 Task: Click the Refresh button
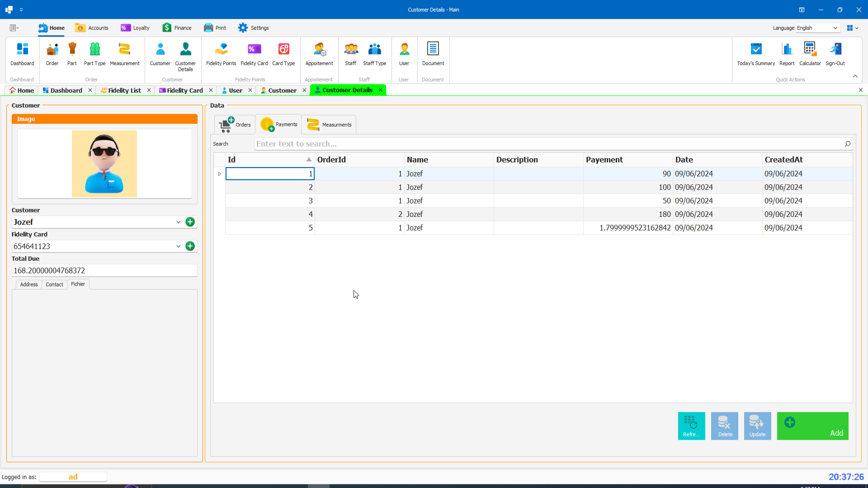(691, 426)
